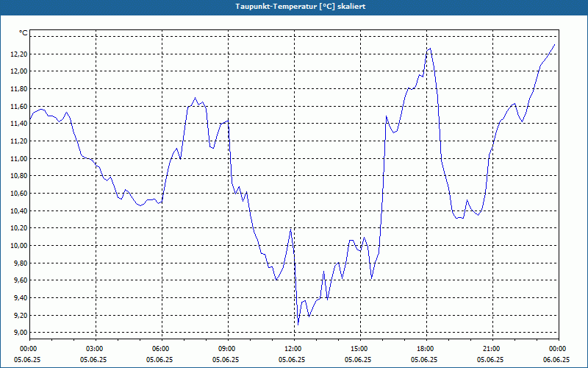The image size is (588, 368).
Task: Click the 9,80 y-axis label
Action: click(x=21, y=263)
